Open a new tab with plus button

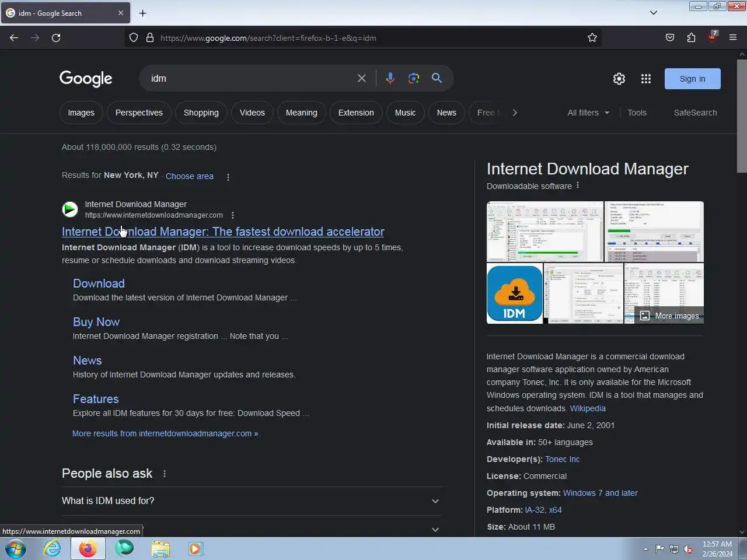(143, 13)
